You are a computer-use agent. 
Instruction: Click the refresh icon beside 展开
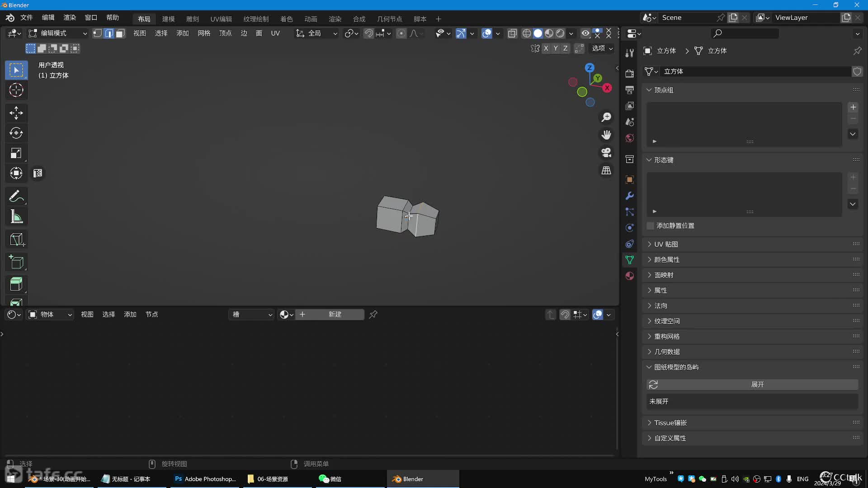(x=653, y=385)
